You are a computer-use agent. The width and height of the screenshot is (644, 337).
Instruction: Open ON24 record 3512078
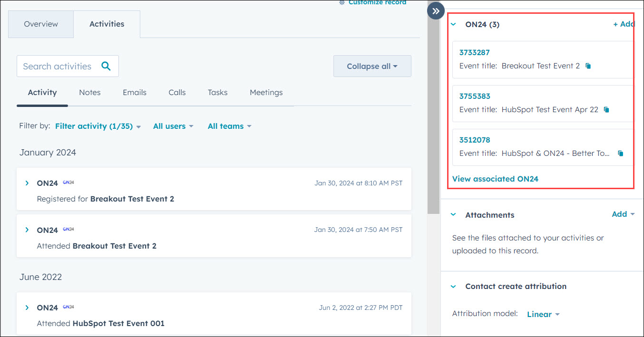474,140
